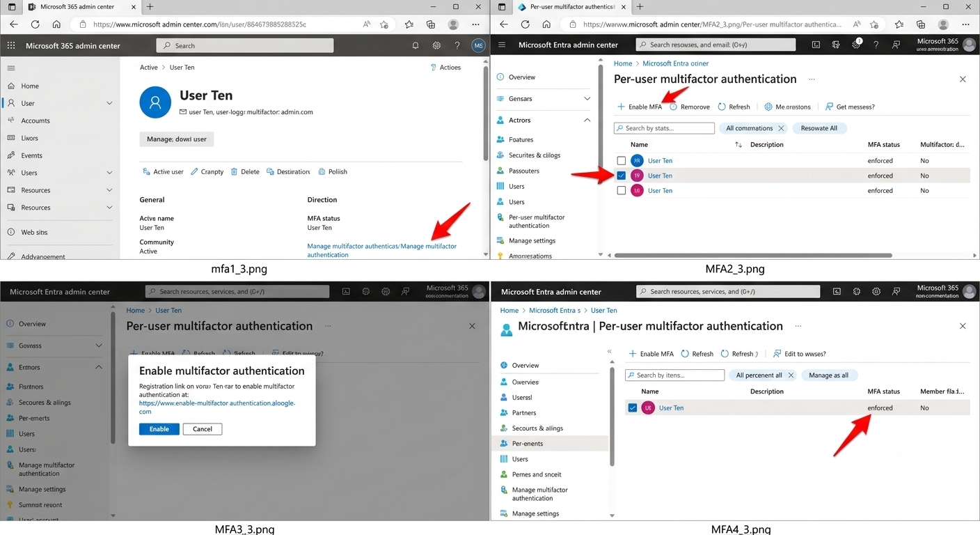
Task: Close Per-user multifactor authentication blade in MFA2_3
Action: 963,79
